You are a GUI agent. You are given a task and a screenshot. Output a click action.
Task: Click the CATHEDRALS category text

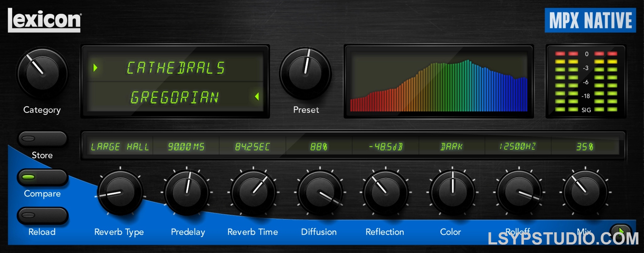(x=175, y=68)
